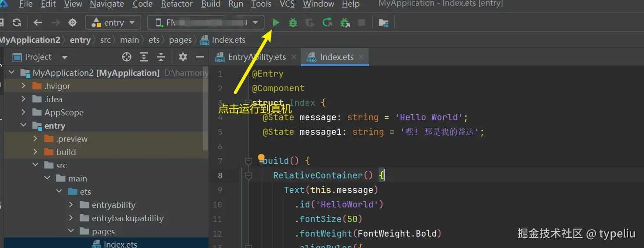Screen dimensions: 644x248
Task: Click the Project panel vertical scrollbar
Action: (x=205, y=108)
